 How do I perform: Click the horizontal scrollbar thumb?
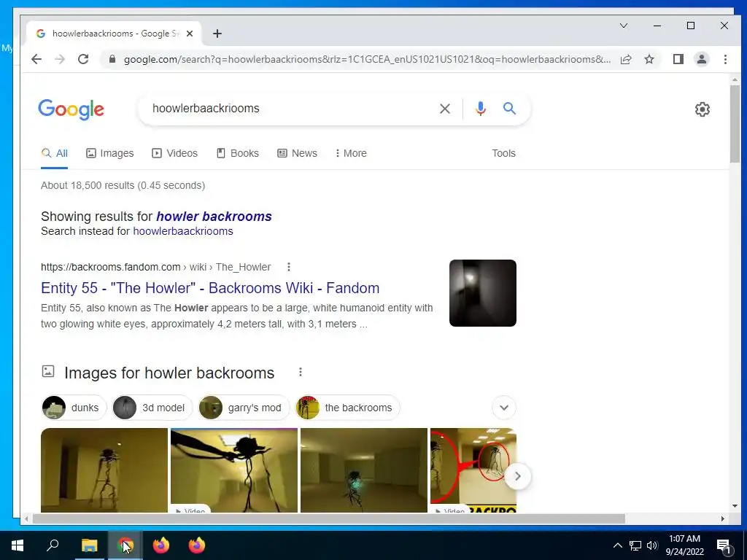[329, 518]
